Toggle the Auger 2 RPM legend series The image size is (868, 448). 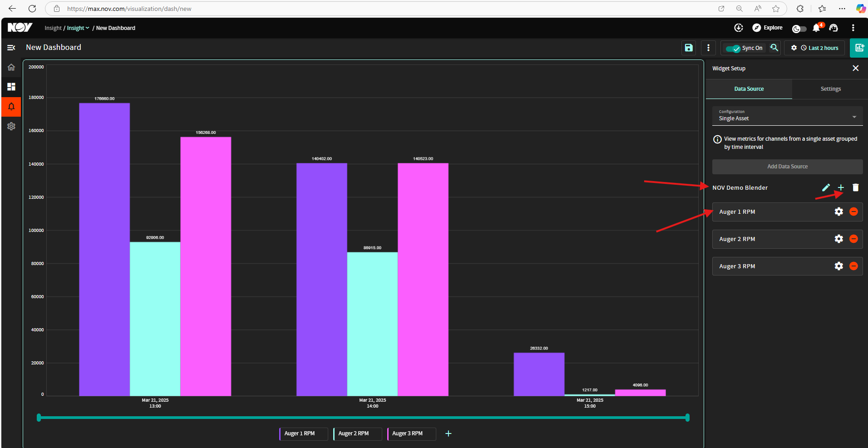click(357, 433)
